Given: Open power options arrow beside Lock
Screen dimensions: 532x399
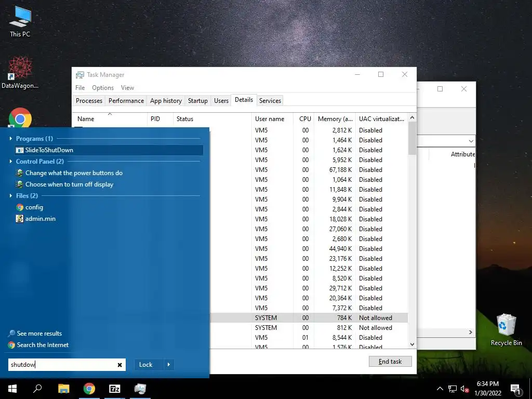Looking at the screenshot, I should tap(169, 365).
